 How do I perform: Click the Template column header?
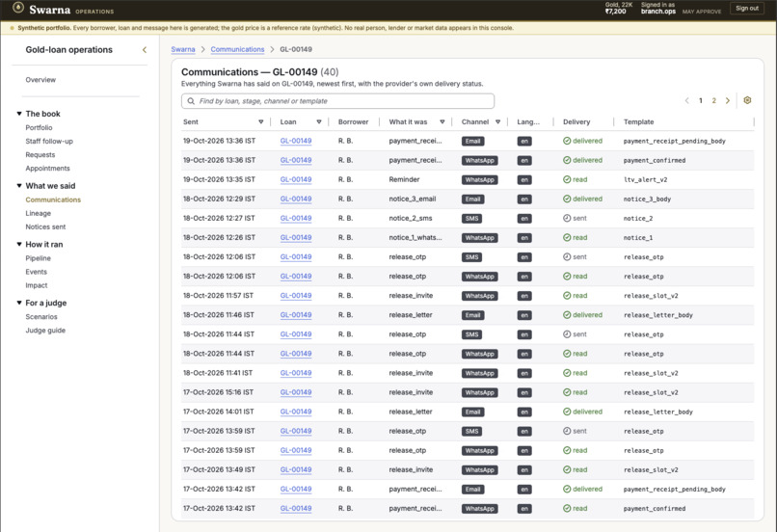pos(638,121)
